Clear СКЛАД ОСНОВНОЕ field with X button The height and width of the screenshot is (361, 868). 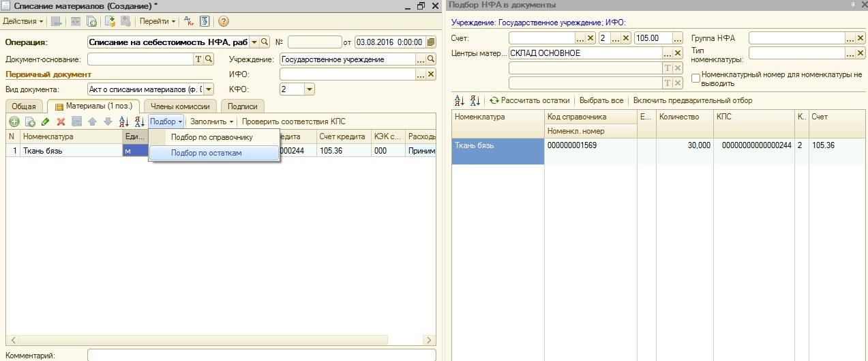point(678,53)
